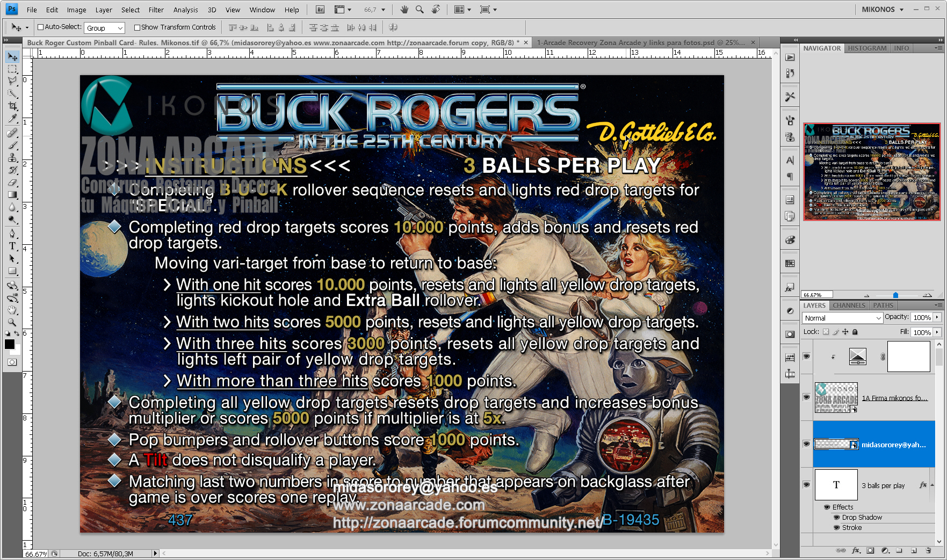Click the Rotate View tool in the application bar
This screenshot has height=560, width=947.
(x=436, y=9)
